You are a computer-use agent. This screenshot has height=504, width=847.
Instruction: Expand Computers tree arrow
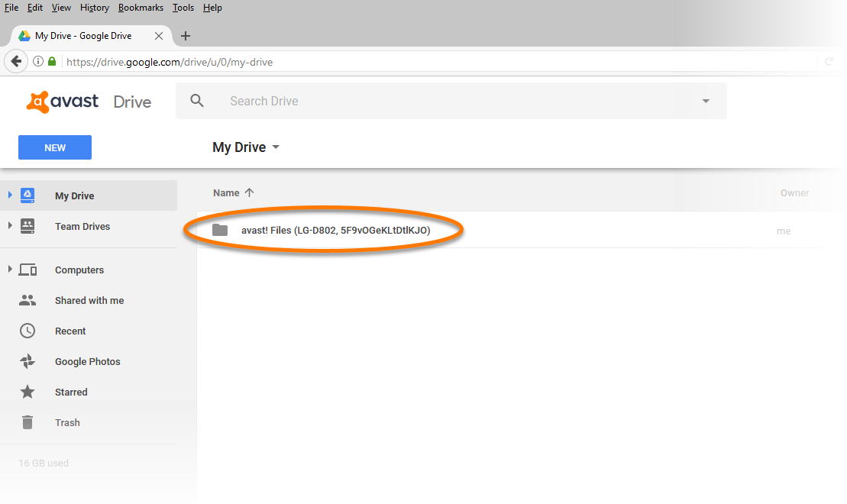[10, 269]
